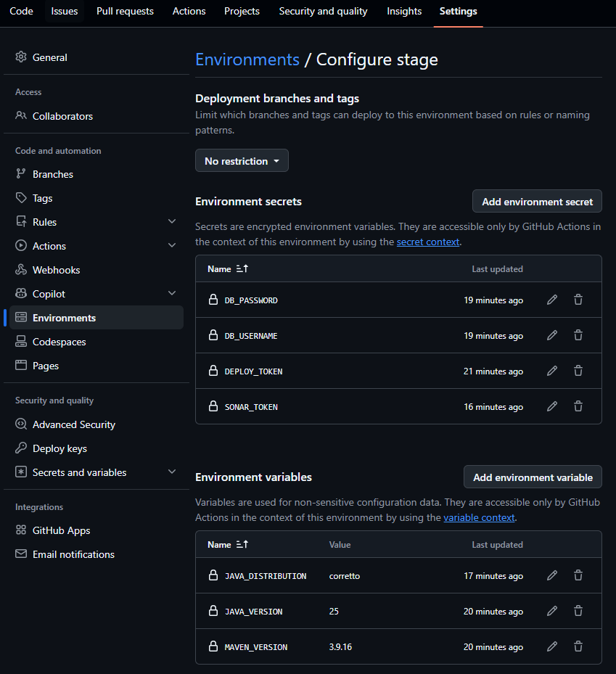Click the GitHub Apps grid icon

pos(20,530)
